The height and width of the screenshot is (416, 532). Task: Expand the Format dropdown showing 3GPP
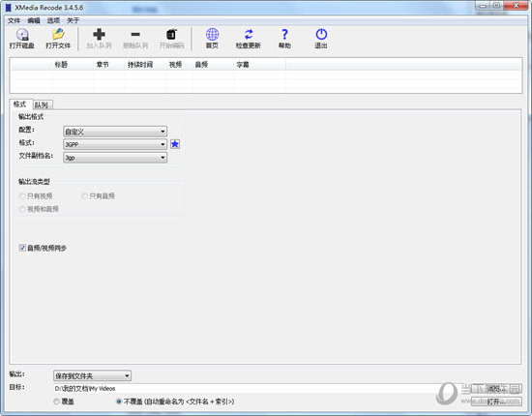tap(115, 144)
